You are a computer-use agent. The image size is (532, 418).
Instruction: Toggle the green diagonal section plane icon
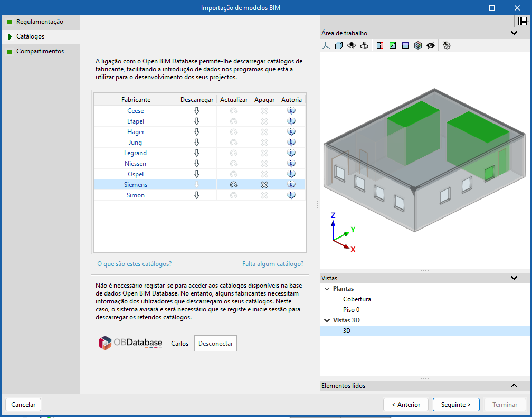(393, 45)
